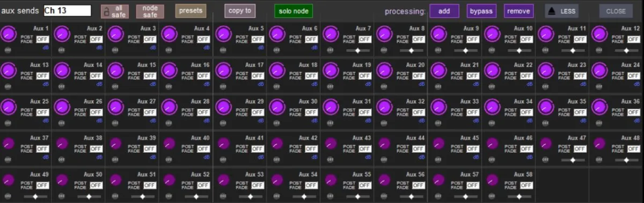This screenshot has width=644, height=203.
Task: Click the Aux 6 send level knob
Action: tap(277, 34)
